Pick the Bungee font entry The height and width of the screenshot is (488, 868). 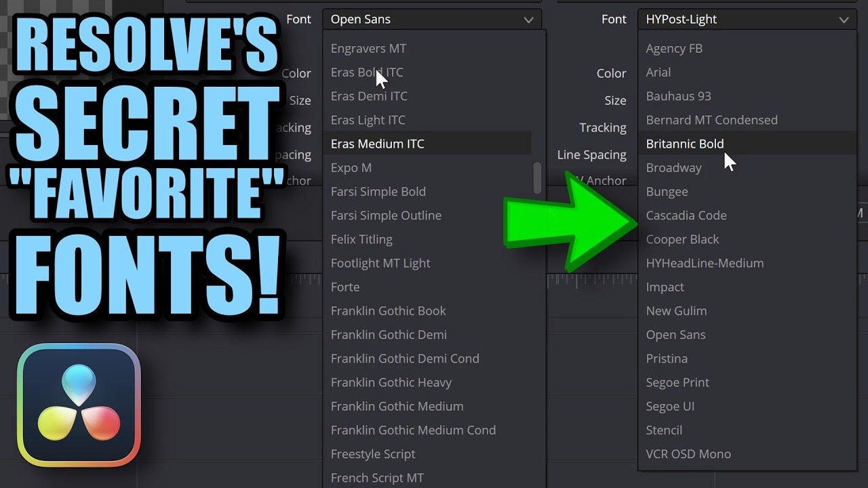pyautogui.click(x=667, y=192)
